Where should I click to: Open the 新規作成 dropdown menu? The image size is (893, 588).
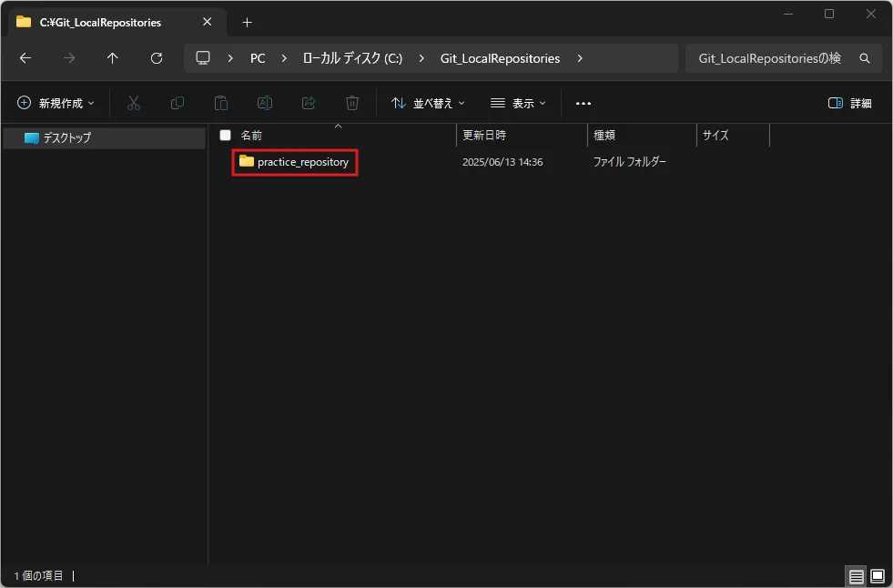[x=56, y=103]
